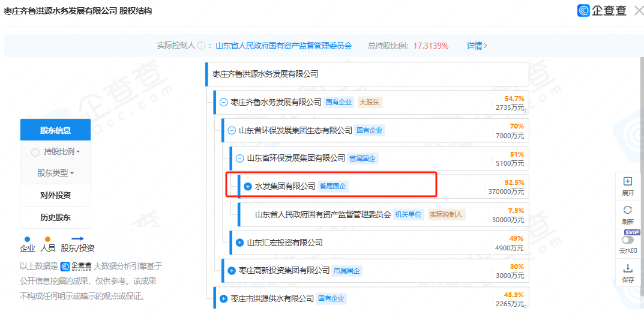644x317 pixels.
Task: Click 大股东 tag on 枣庄齐鲁水务
Action: coord(370,102)
